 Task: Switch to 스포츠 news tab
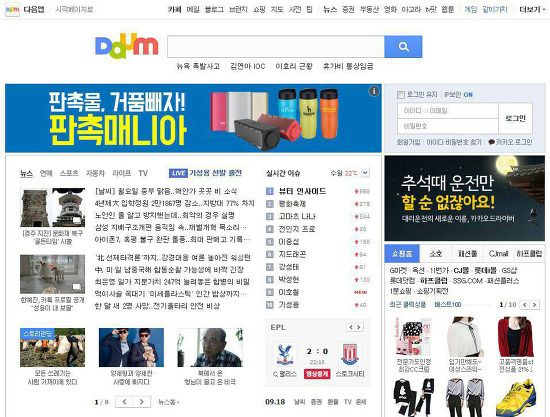click(69, 173)
